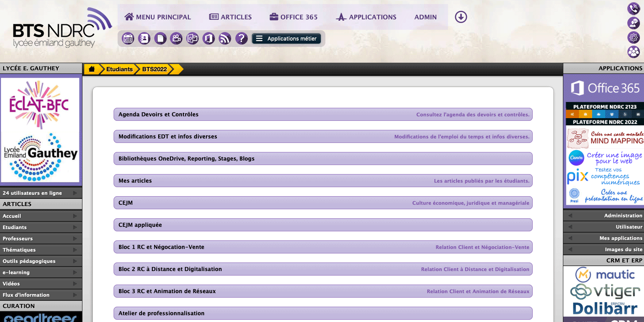Open Agenda Devoirs et Contrôles section
644x322 pixels.
click(323, 115)
